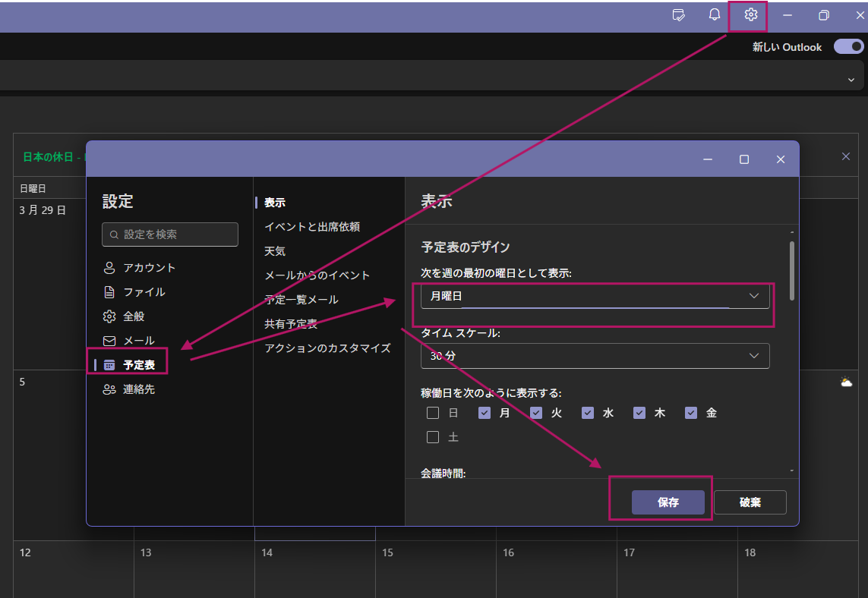Uncheck the 水 workday checkbox

pos(588,413)
